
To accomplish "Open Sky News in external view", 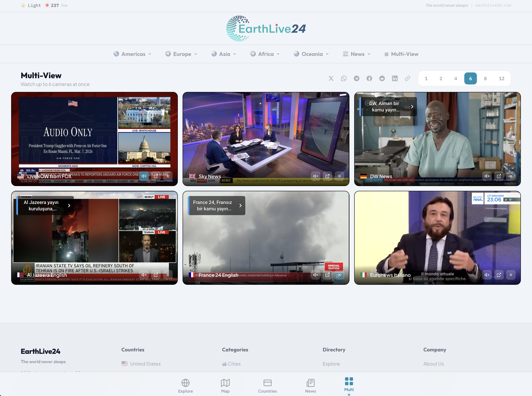I will [327, 176].
